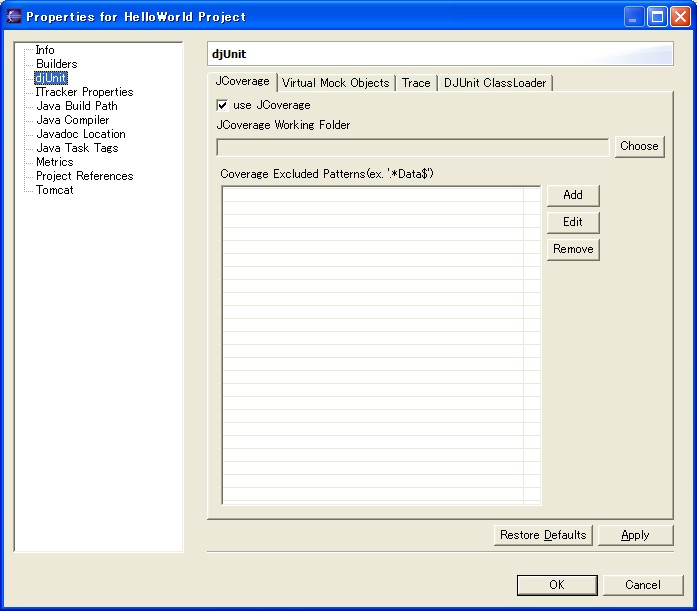Click the excluded patterns list box

coord(381,345)
